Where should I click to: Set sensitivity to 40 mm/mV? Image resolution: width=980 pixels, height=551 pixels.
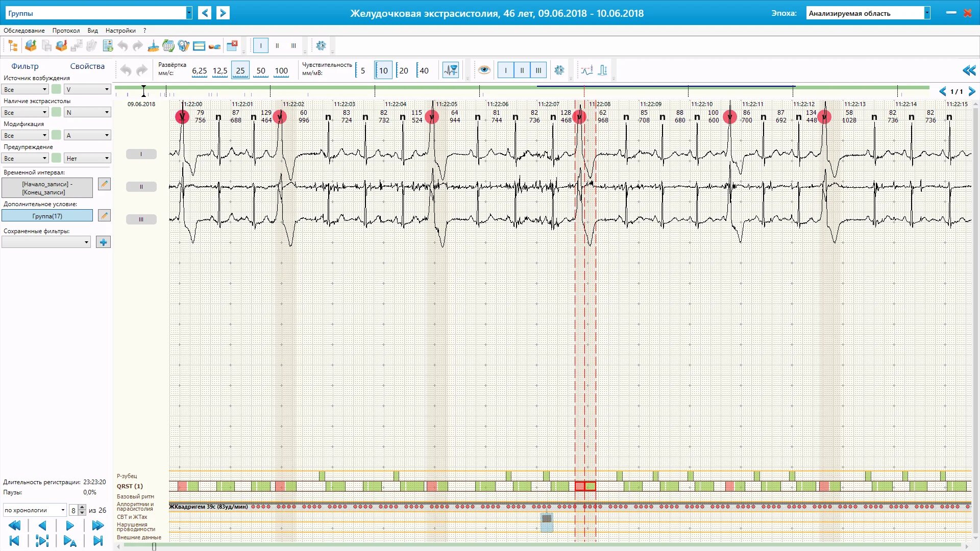(424, 71)
